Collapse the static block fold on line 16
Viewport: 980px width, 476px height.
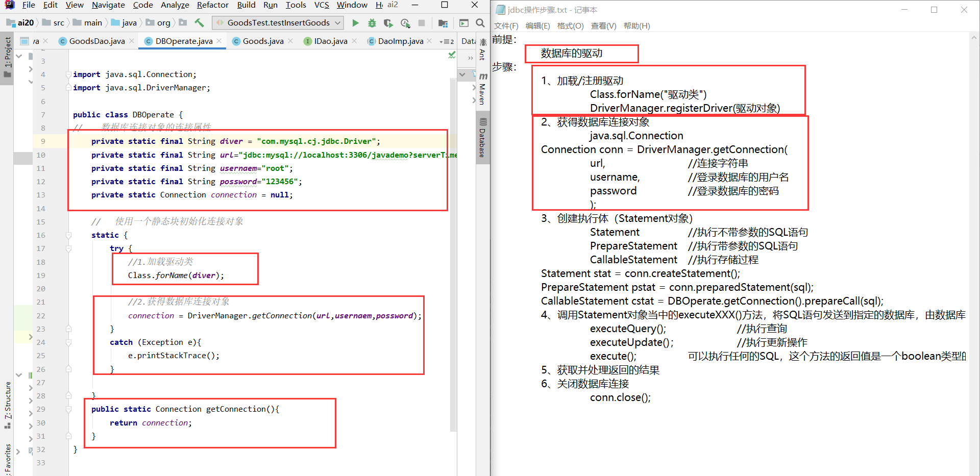coord(68,235)
